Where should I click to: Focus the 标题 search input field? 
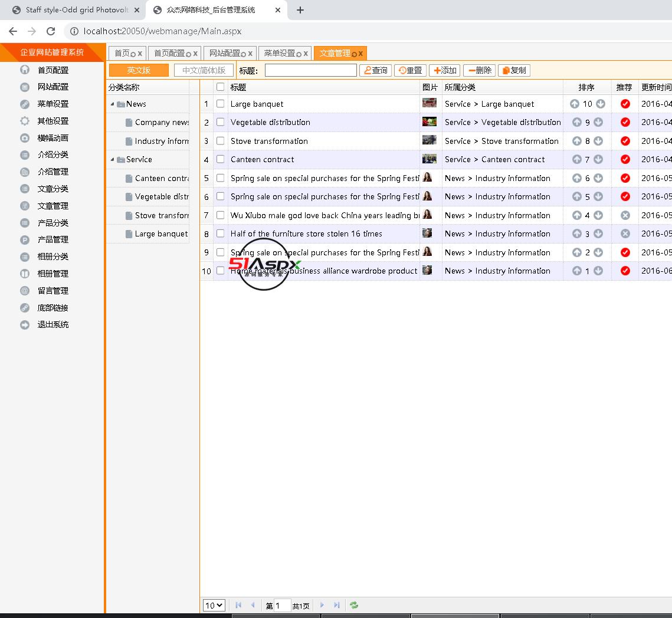310,70
